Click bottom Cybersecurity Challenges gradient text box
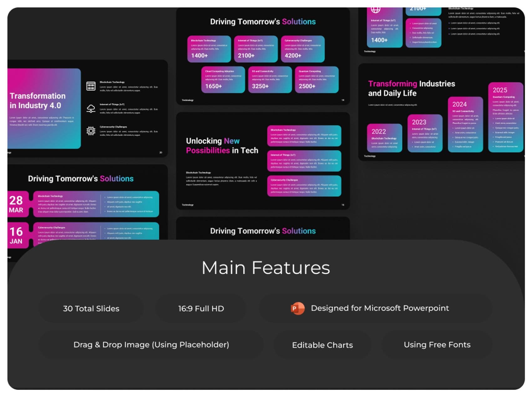Viewport: 532px width, 399px height. 304,186
